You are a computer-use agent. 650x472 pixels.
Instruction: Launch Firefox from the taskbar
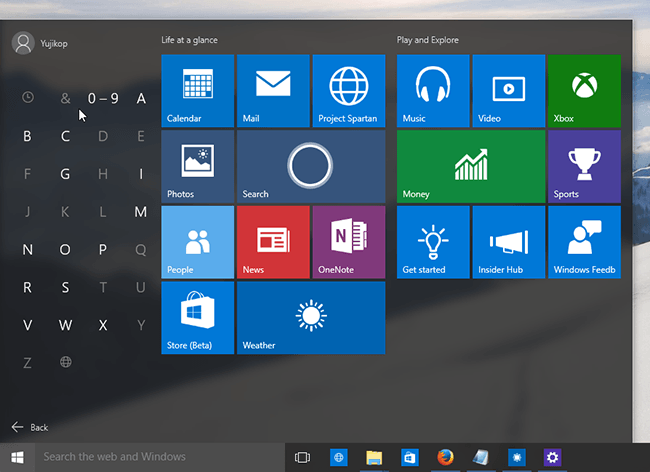point(445,457)
